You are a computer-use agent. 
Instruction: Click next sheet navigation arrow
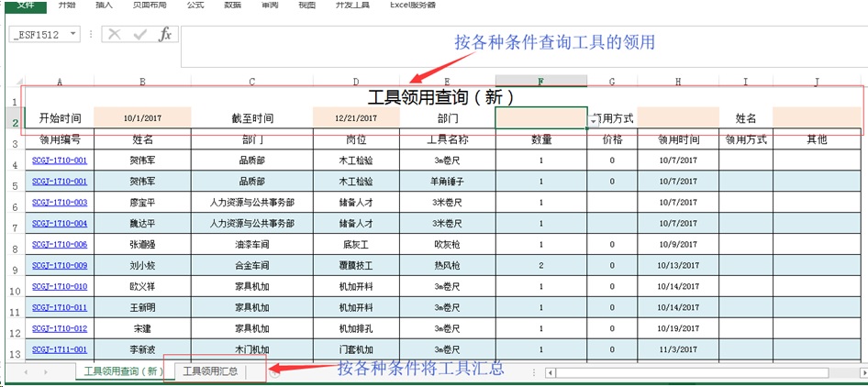point(45,372)
